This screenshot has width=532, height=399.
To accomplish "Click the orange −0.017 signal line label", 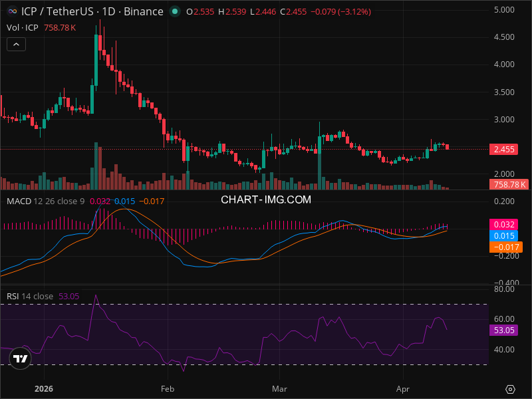I will [506, 247].
